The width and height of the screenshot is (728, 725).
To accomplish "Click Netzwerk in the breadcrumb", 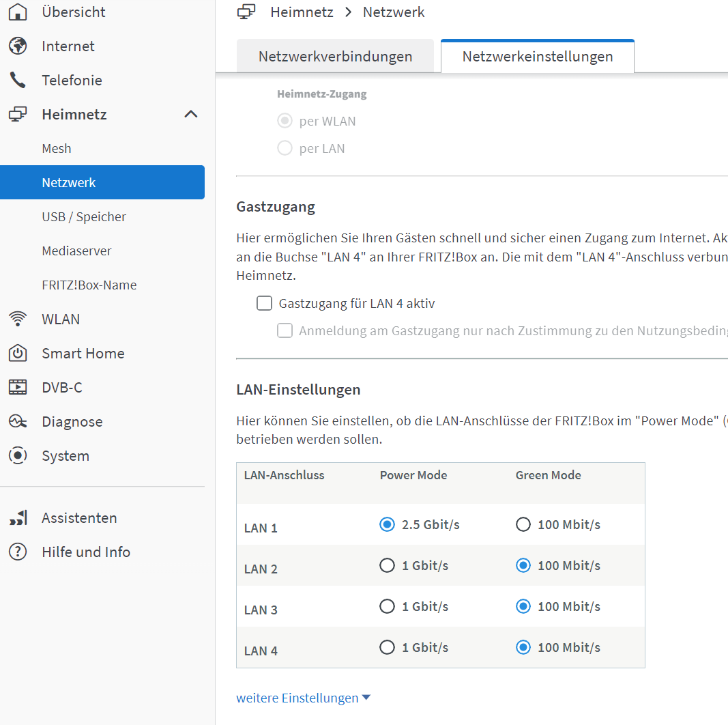I will click(x=394, y=12).
